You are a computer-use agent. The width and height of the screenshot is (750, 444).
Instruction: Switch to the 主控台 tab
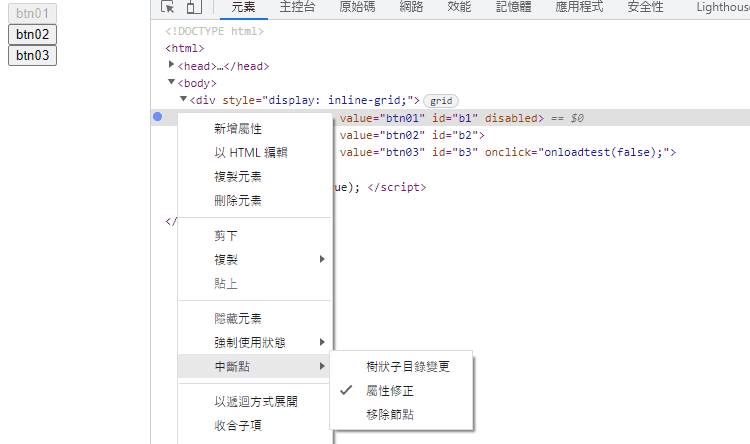tap(297, 7)
